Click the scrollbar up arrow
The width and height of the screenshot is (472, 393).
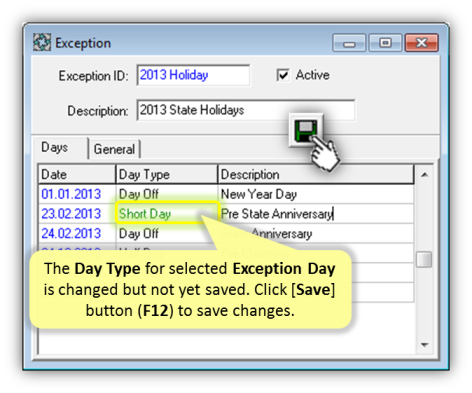[x=424, y=175]
